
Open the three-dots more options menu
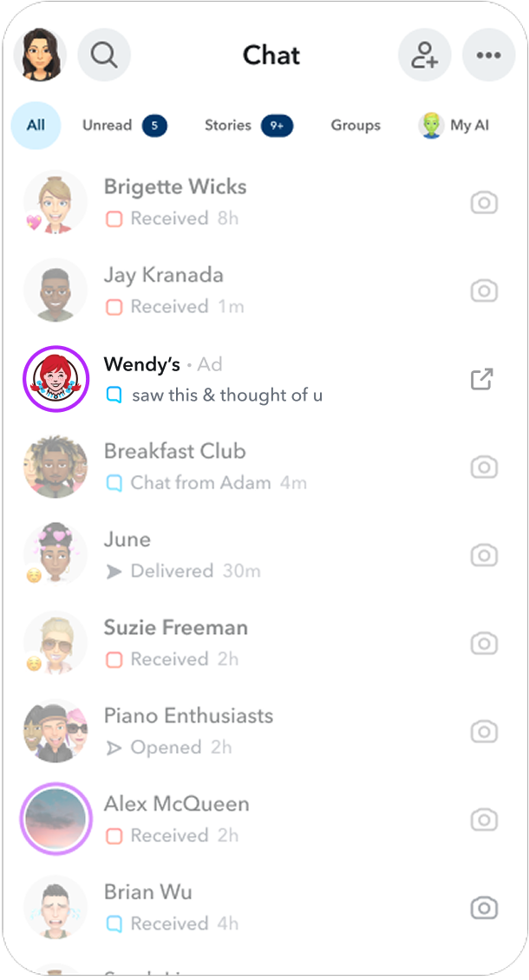point(488,55)
